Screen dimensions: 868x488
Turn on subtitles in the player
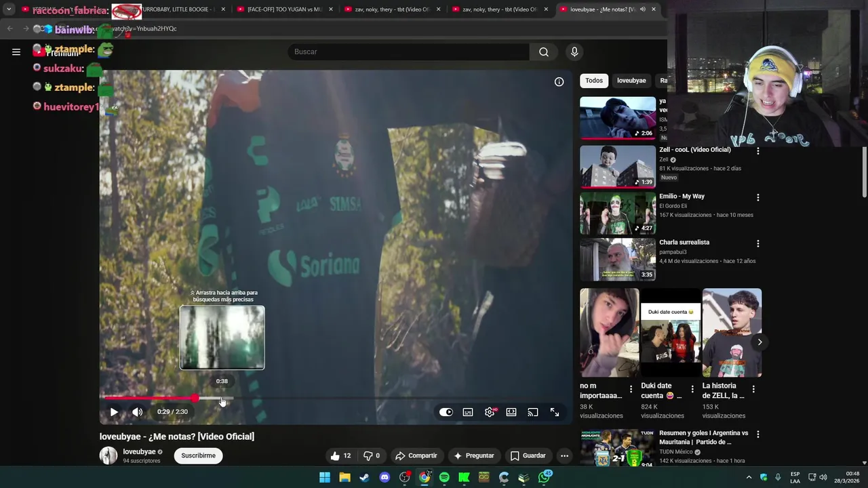[x=468, y=412]
